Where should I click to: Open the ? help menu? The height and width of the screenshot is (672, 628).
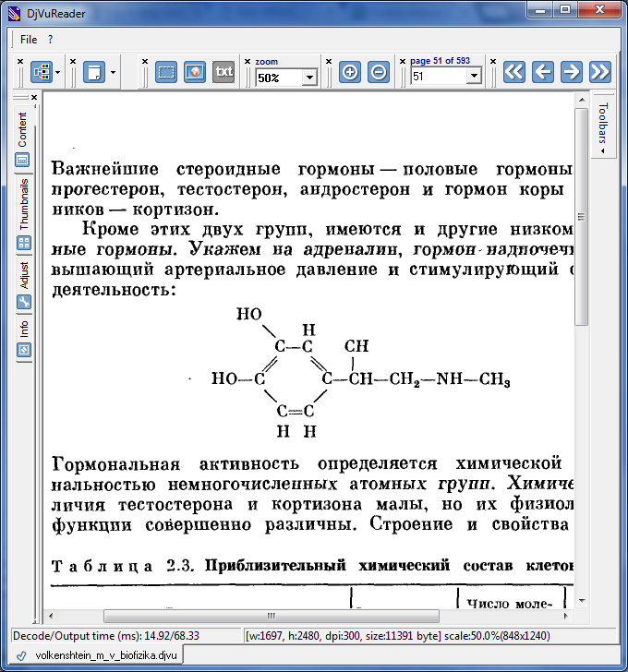tap(51, 40)
